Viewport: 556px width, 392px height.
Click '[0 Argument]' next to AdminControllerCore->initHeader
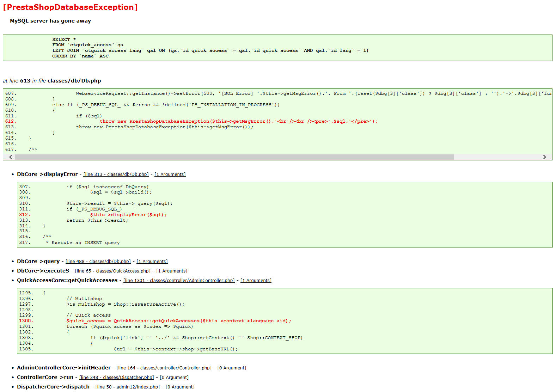(232, 368)
